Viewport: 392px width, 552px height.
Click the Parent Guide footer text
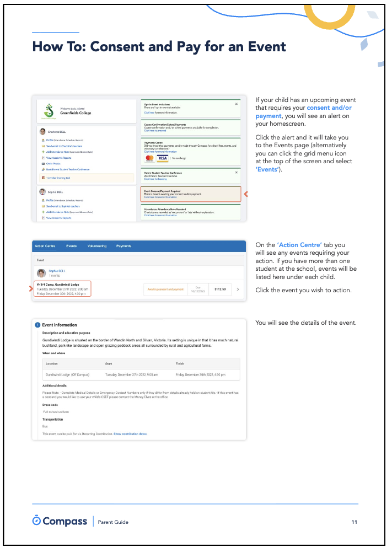(x=113, y=522)
